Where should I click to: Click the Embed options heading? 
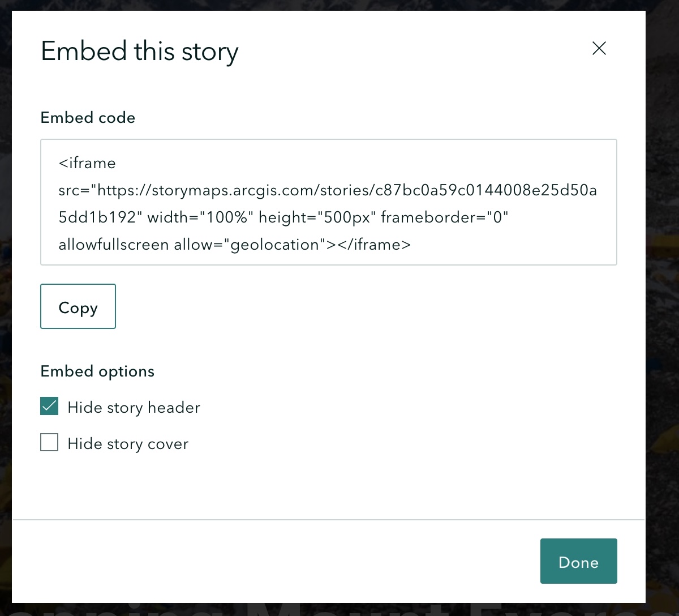pyautogui.click(x=97, y=371)
